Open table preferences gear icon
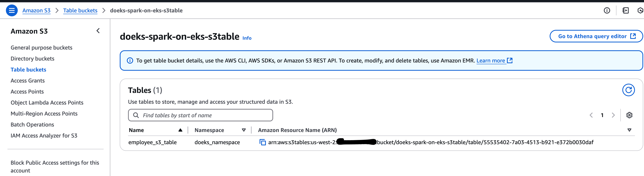 coord(629,115)
